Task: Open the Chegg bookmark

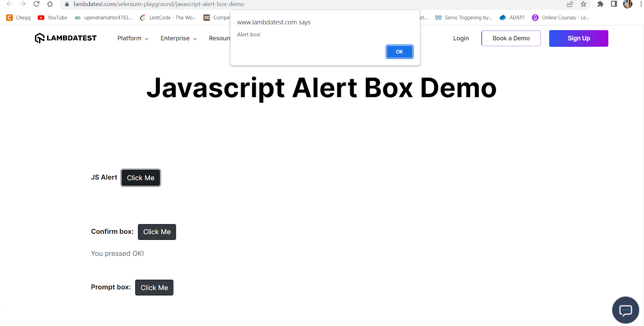Action: pyautogui.click(x=19, y=18)
